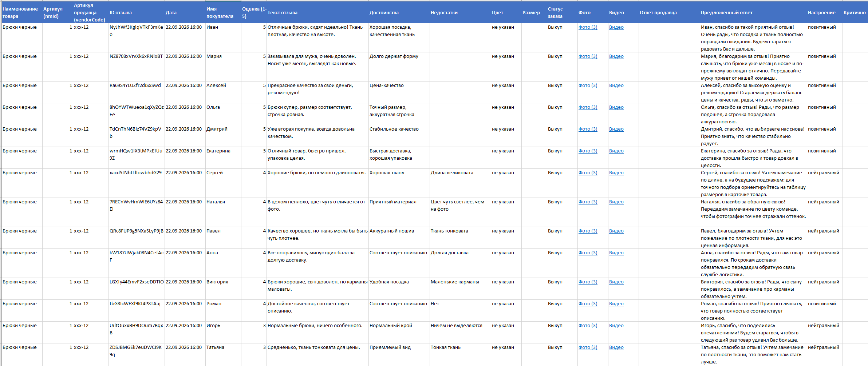This screenshot has height=366, width=868.
Task: Select the review text 'Нормальные брюки, ничего особенного.'
Action: coord(317,332)
